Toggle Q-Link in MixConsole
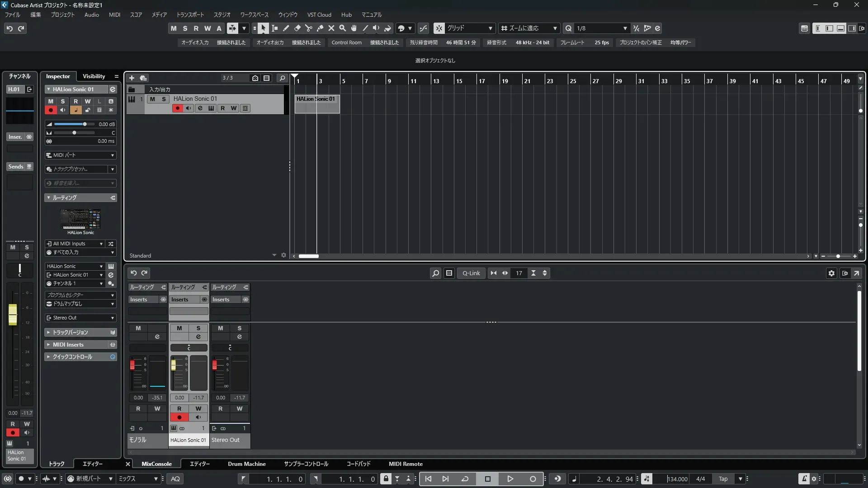Viewport: 868px width, 488px height. tap(471, 273)
